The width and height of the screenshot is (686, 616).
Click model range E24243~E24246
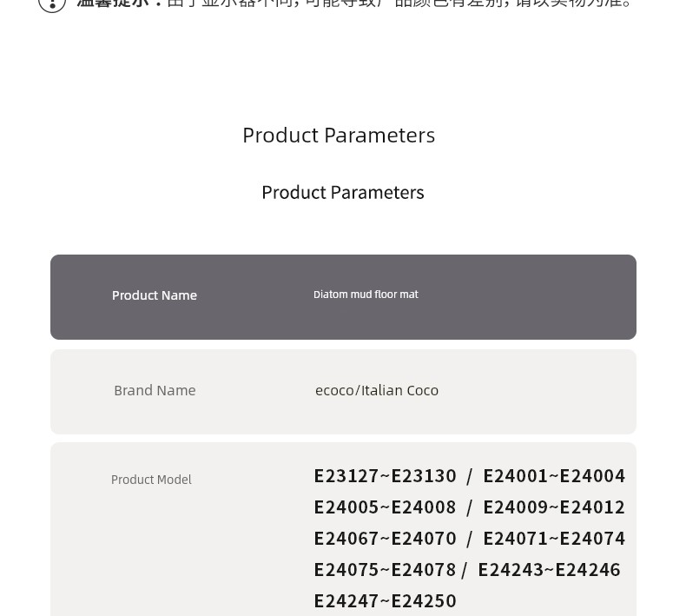[x=549, y=570]
